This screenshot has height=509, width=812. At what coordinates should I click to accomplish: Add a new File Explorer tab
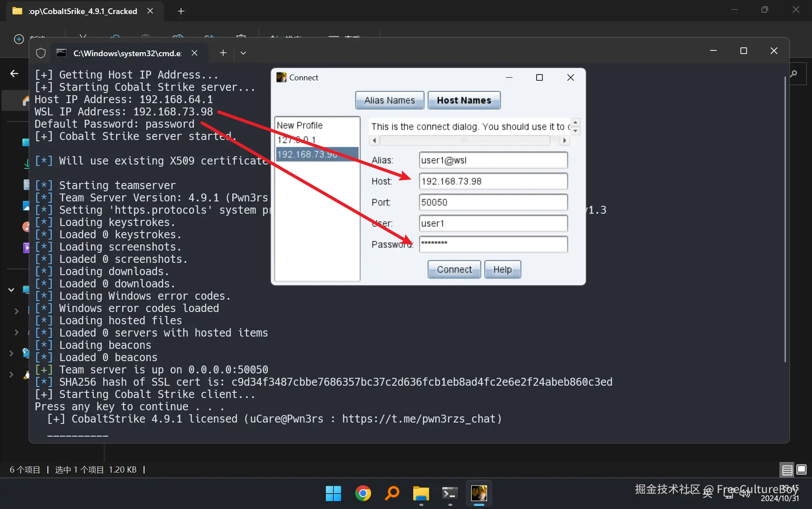click(x=181, y=11)
